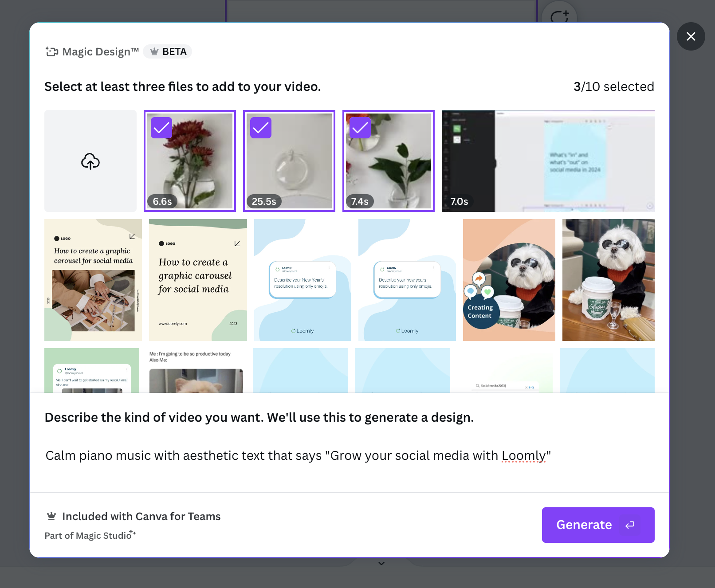Uncheck the 6.6s red flowers video
The height and width of the screenshot is (588, 715).
161,128
